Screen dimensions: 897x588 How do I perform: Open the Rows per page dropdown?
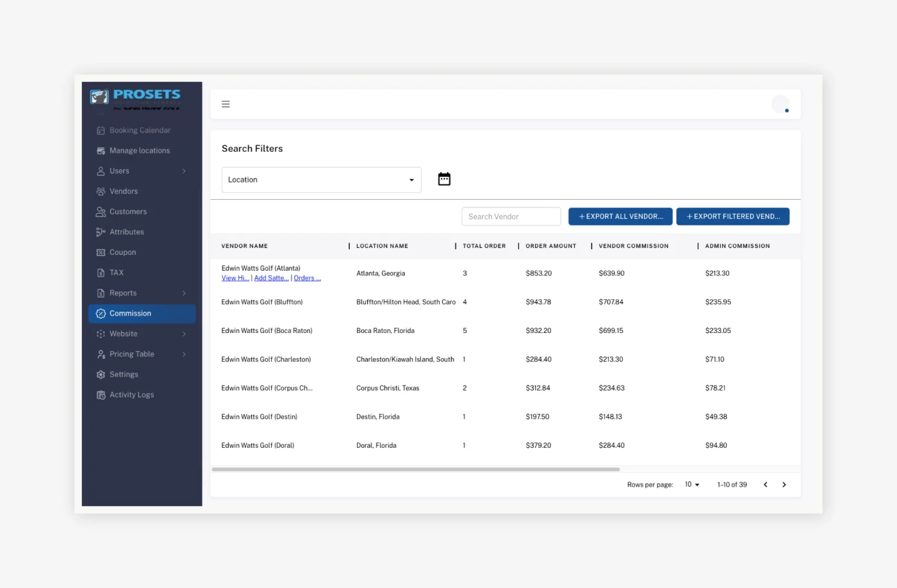click(692, 485)
